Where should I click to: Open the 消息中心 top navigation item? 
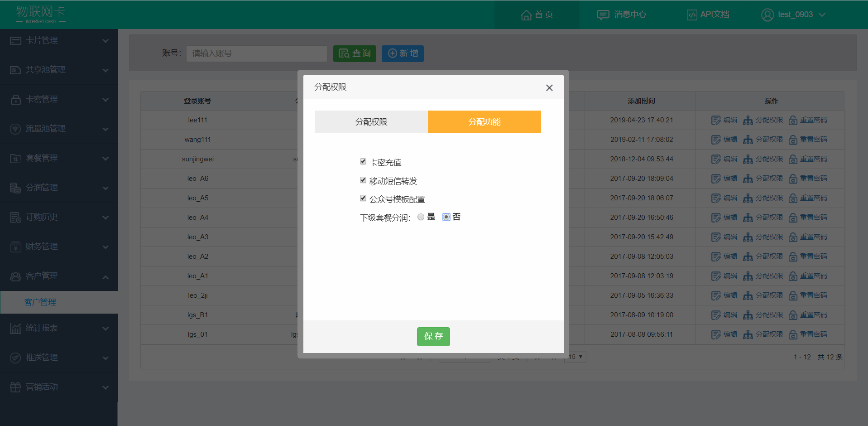click(x=621, y=15)
